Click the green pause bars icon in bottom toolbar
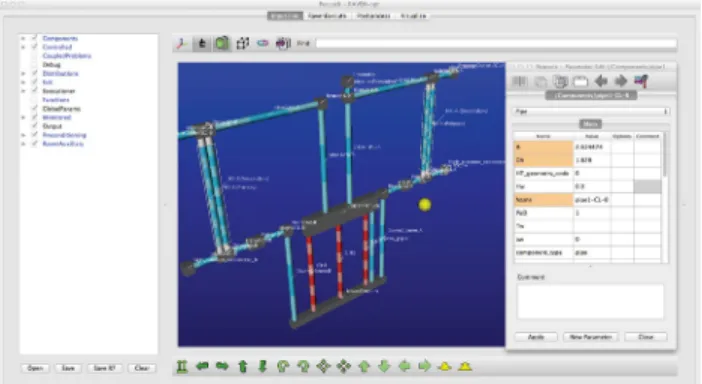 [182, 367]
